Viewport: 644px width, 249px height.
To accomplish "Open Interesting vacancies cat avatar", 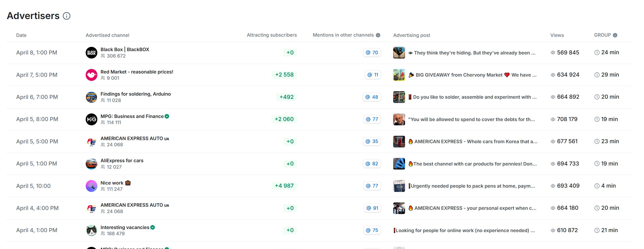I will click(x=91, y=230).
